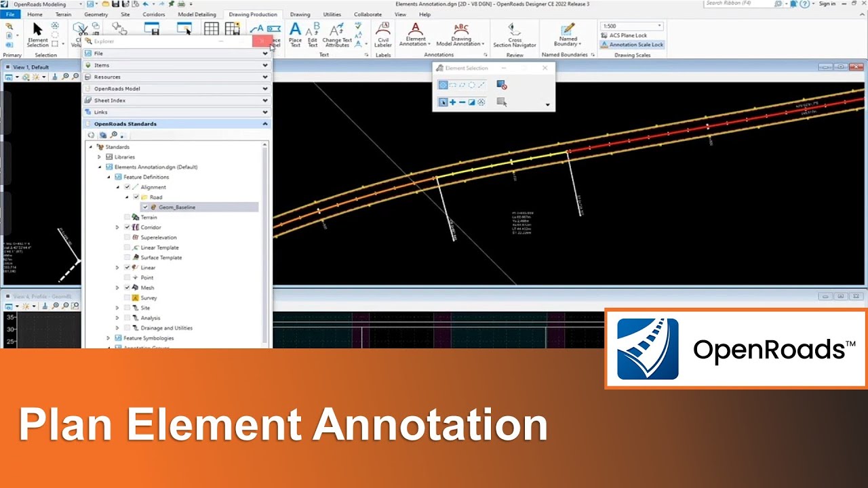Click the Zoom In icon in View 1 toolbar

[x=66, y=77]
